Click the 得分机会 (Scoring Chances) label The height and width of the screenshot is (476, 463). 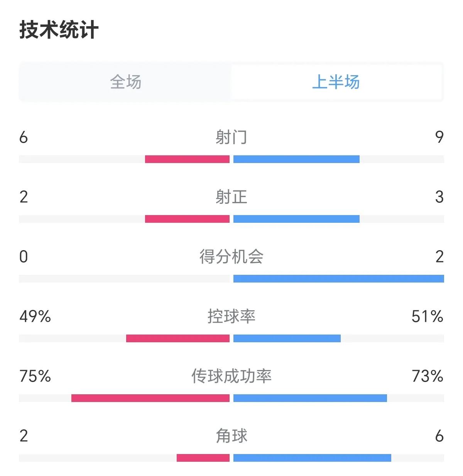pos(231,258)
